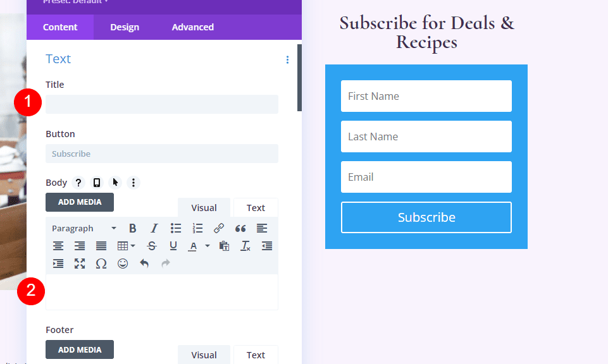Toggle hover state options for the Body field
This screenshot has height=364, width=608.
(x=115, y=183)
